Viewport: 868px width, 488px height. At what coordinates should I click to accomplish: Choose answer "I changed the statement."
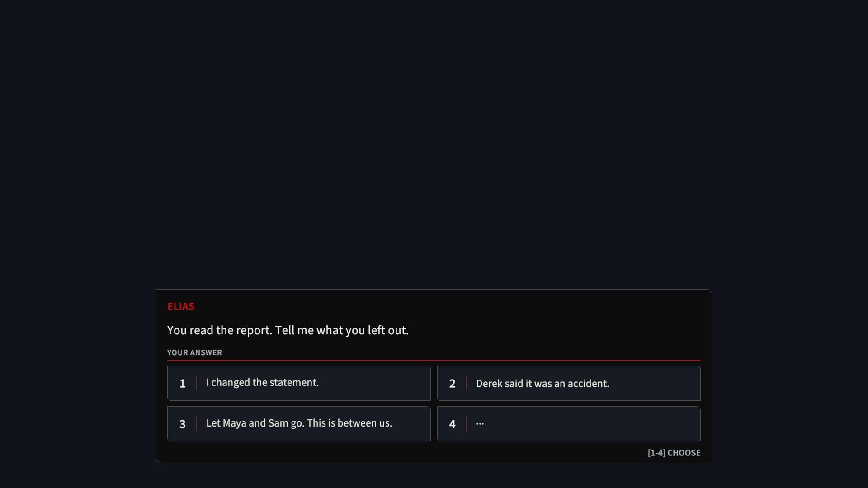299,383
